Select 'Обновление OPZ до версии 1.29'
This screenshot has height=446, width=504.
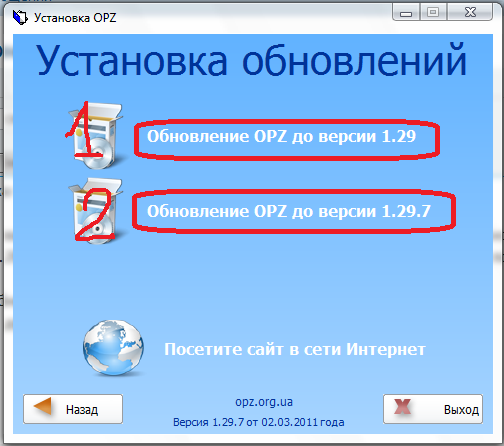pyautogui.click(x=282, y=136)
